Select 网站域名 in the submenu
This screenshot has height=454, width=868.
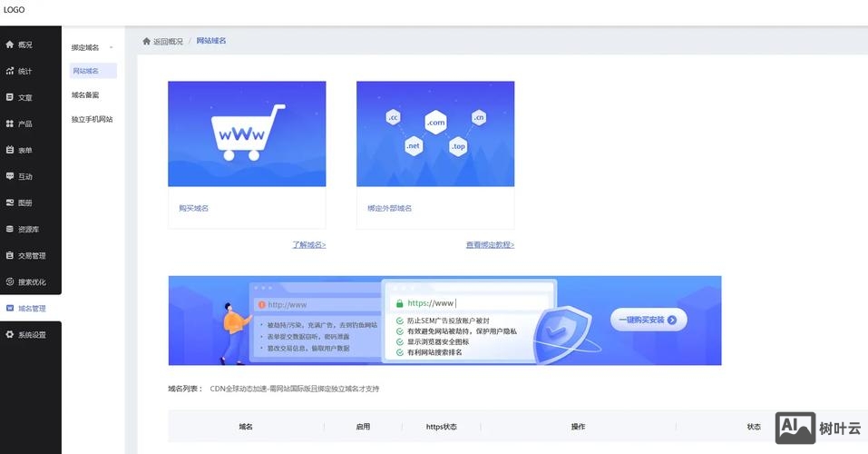coord(85,71)
